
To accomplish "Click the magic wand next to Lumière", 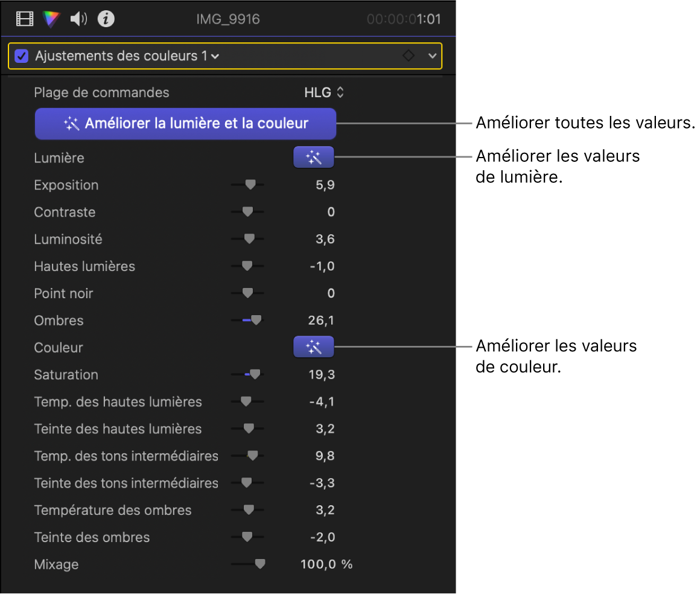I will pos(313,158).
